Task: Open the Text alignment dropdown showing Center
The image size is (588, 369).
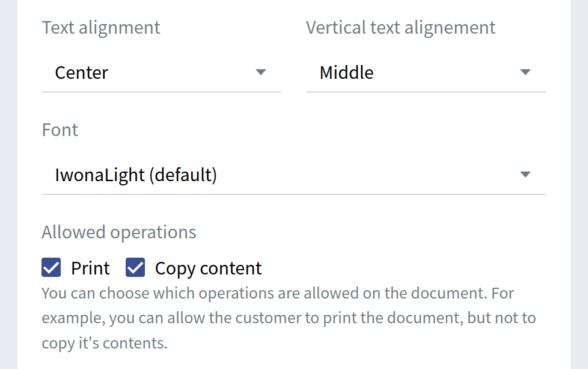Action: [x=162, y=72]
